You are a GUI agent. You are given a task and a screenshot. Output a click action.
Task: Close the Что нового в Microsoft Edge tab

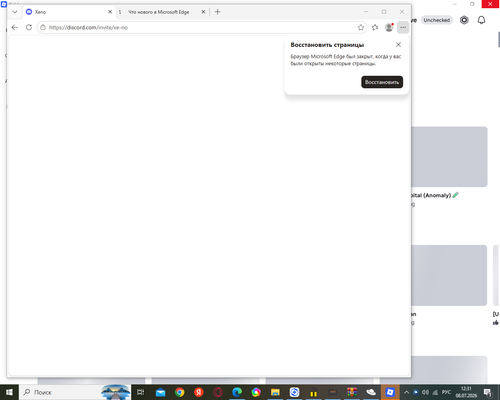pyautogui.click(x=203, y=12)
